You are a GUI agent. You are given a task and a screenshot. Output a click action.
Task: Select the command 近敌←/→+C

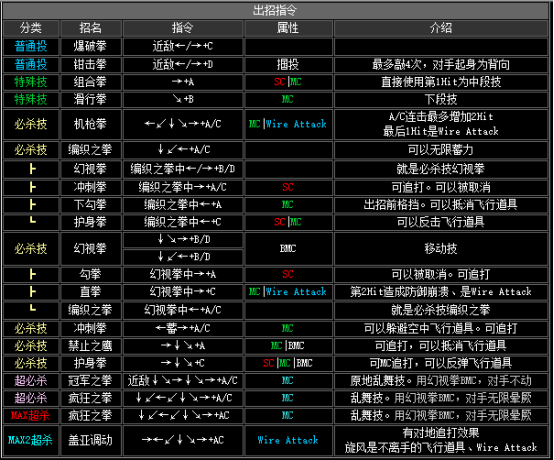point(183,46)
